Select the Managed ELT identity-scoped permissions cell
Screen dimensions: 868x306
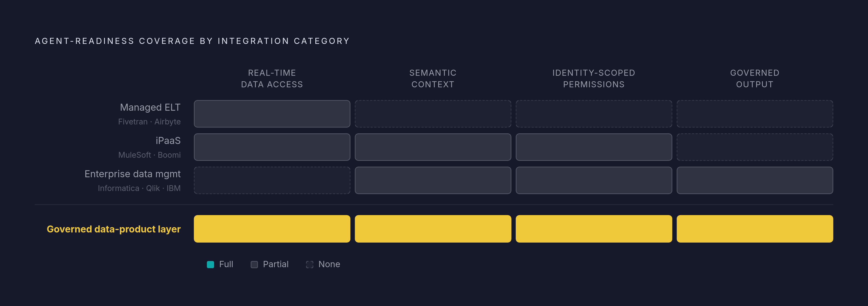(x=594, y=114)
